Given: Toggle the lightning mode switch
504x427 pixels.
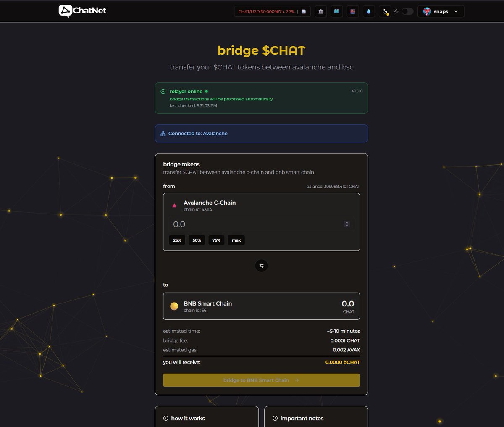Looking at the screenshot, I should (x=407, y=11).
